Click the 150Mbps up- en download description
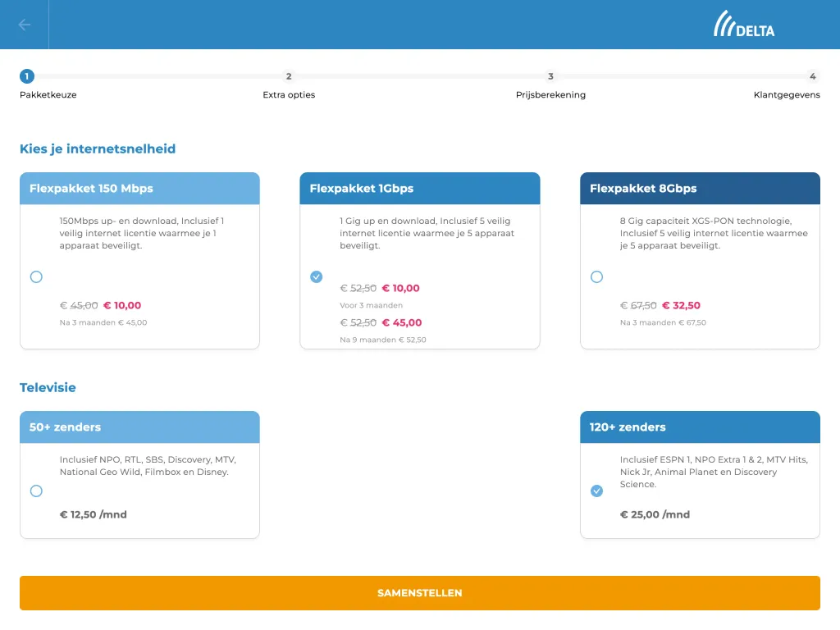This screenshot has height=630, width=840. coord(142,233)
